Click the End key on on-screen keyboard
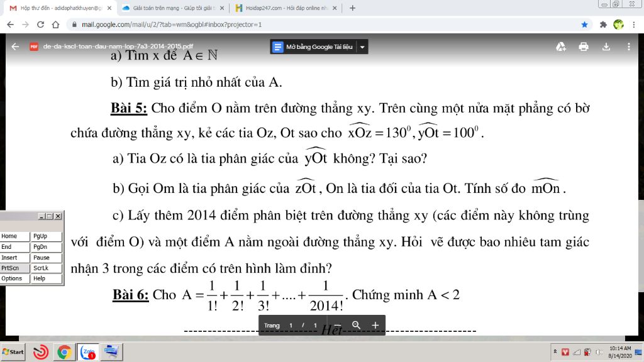Image resolution: width=644 pixels, height=362 pixels. pyautogui.click(x=15, y=246)
